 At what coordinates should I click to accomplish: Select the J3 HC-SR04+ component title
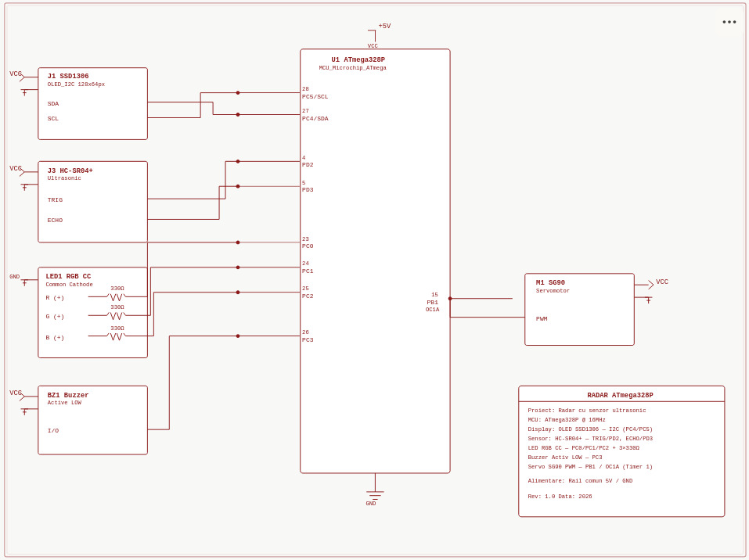pyautogui.click(x=70, y=171)
